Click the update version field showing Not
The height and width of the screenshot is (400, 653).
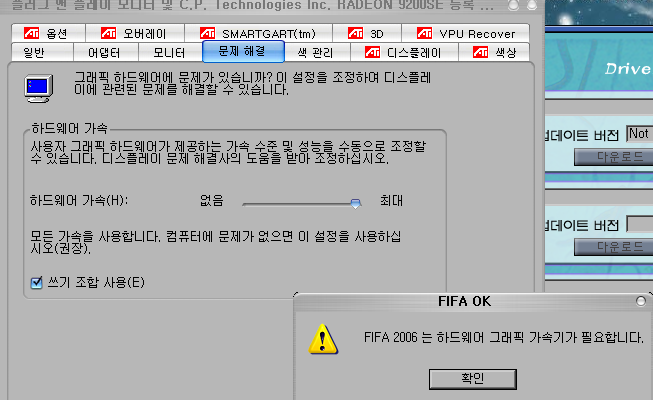pos(640,134)
